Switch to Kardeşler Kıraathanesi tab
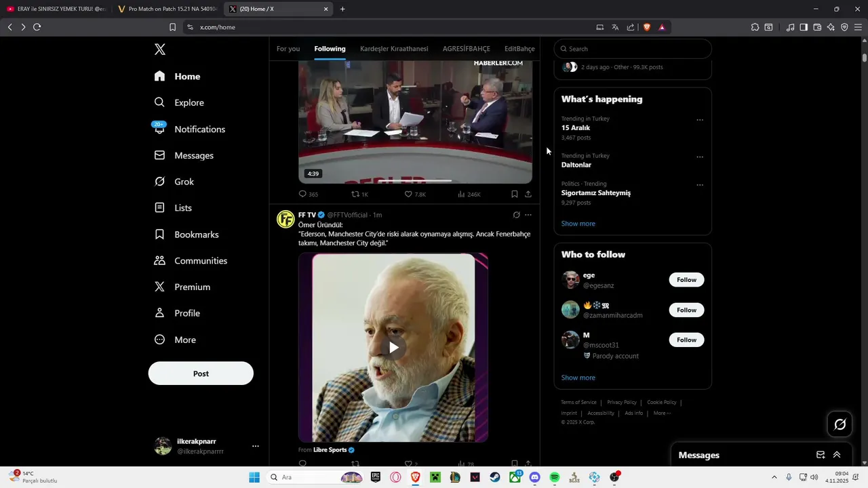Screen dimensions: 868x488 point(394,49)
